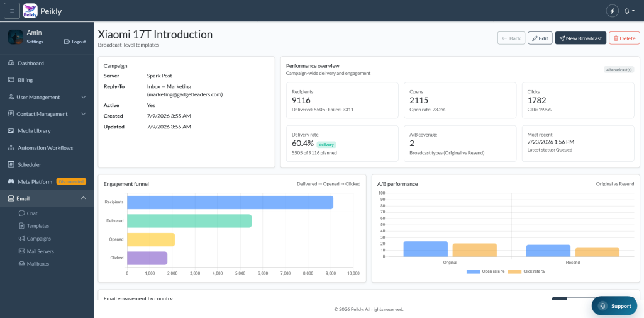Open the Billing sidebar item

47,80
